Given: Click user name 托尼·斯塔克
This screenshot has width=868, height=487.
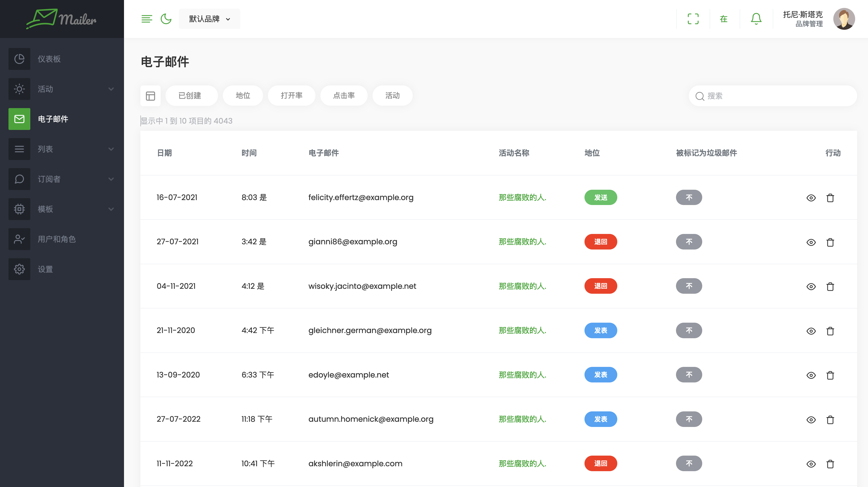Looking at the screenshot, I should [x=803, y=14].
